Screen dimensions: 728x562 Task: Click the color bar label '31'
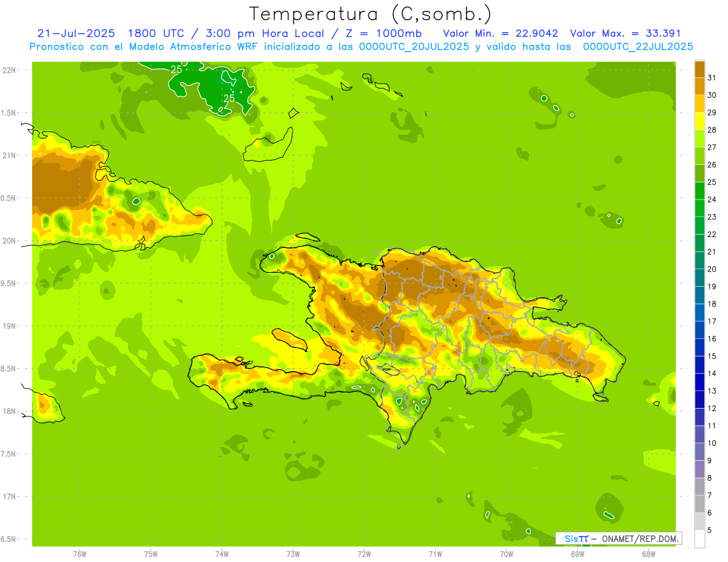tap(712, 78)
